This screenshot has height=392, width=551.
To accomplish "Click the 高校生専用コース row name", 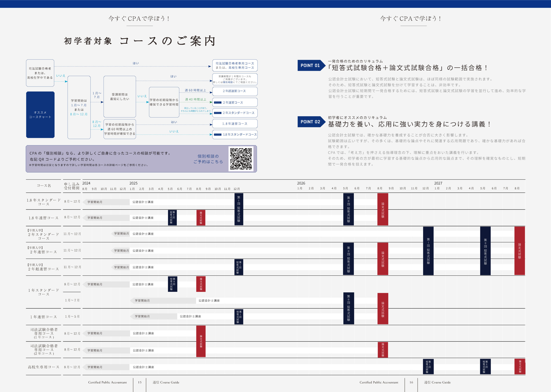I will point(44,367).
